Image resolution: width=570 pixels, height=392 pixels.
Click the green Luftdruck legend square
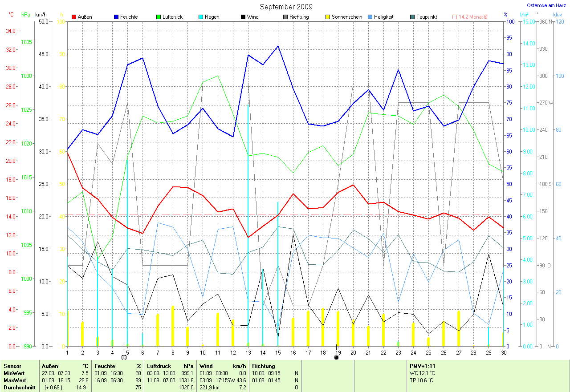pos(158,17)
